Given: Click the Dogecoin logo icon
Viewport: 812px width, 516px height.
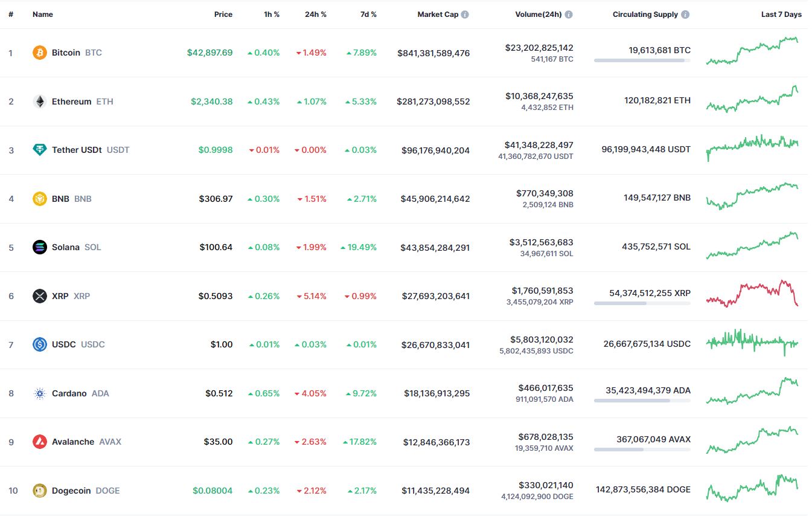Looking at the screenshot, I should point(39,491).
